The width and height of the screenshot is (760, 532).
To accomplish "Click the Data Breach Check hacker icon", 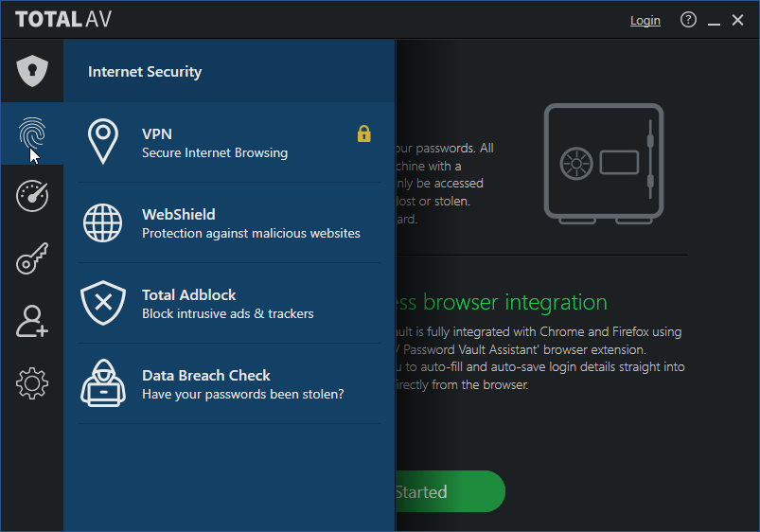I will point(103,383).
